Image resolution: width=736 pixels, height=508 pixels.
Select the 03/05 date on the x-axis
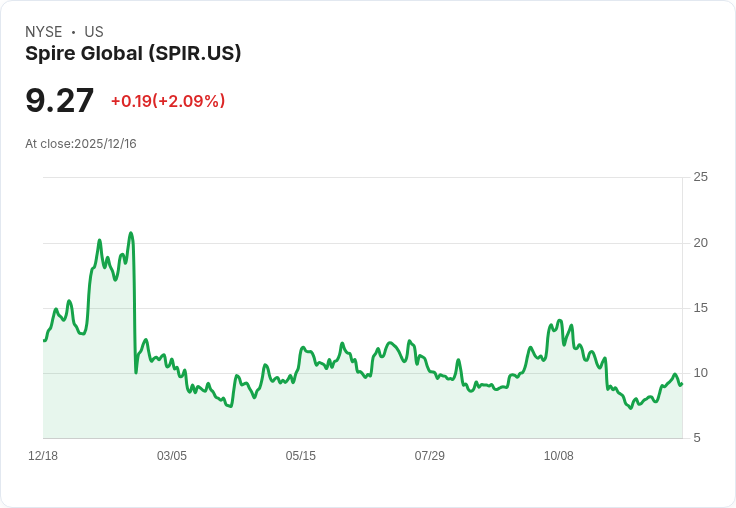(172, 456)
